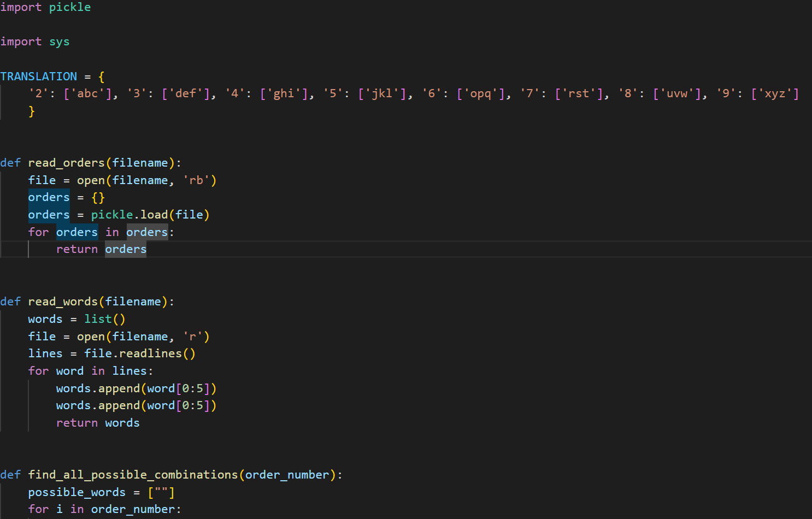Click the 'xyz' string in the dictionary

(775, 93)
